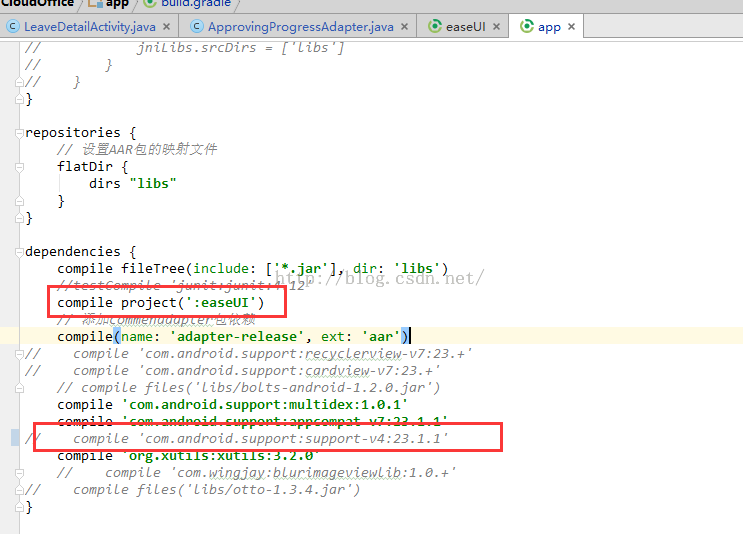Image resolution: width=743 pixels, height=534 pixels.
Task: Place cursor in adapter-release aar compile line
Action: 234,336
